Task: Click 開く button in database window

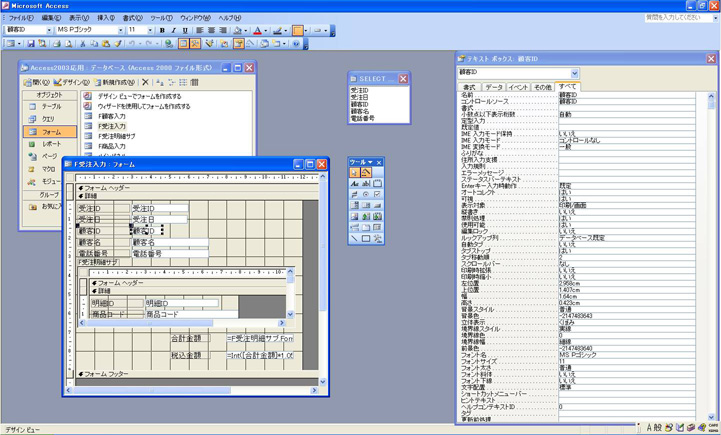Action: 37,82
